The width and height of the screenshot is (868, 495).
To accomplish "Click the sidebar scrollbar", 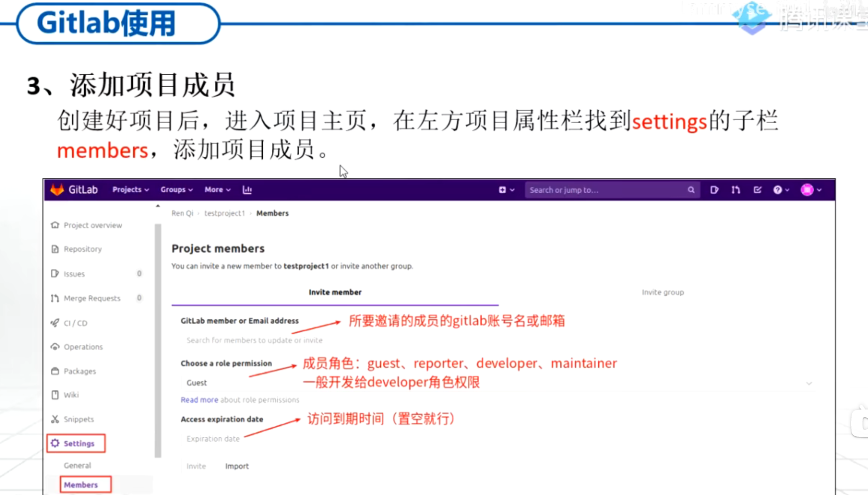I will click(158, 341).
